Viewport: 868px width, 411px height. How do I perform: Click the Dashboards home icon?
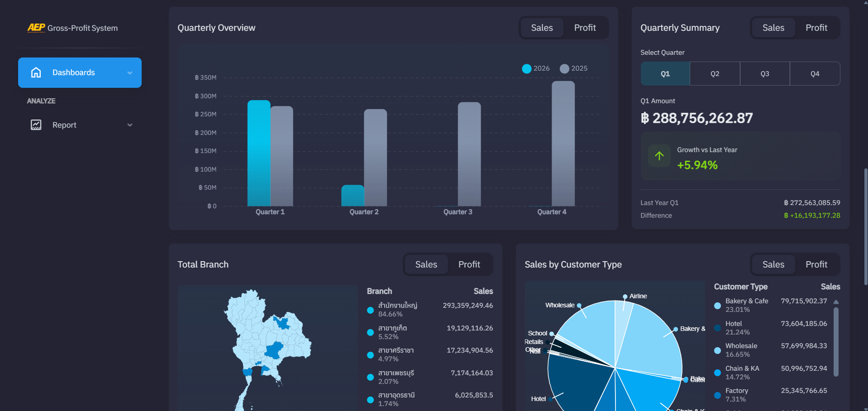36,72
